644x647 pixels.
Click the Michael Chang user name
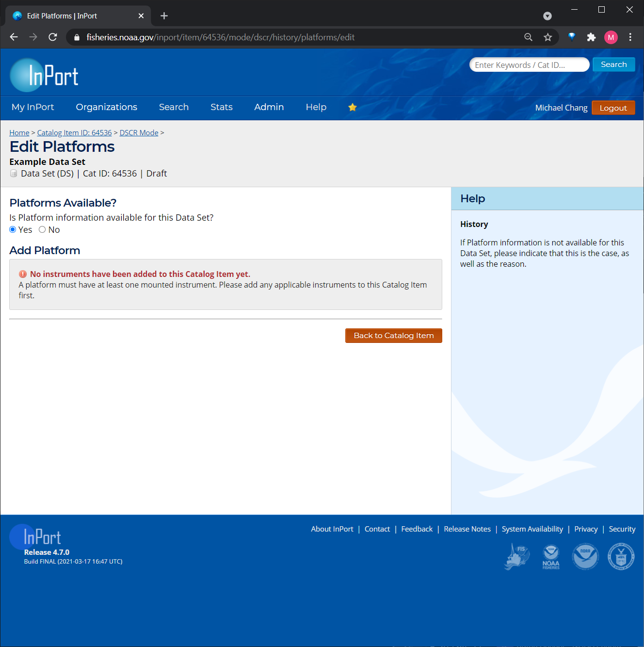click(562, 108)
